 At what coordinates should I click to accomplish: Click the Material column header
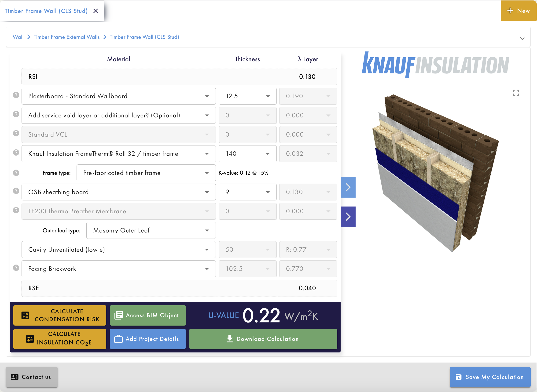pos(118,59)
